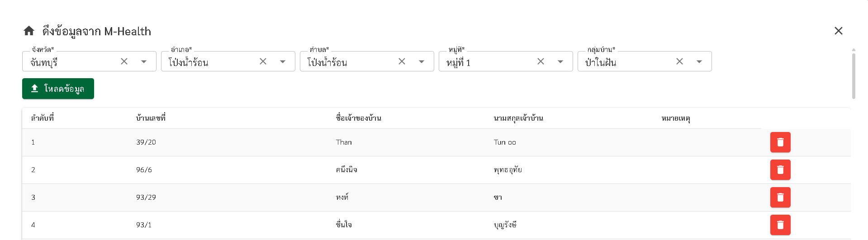
Task: Expand the จังหวัด dropdown arrow
Action: (x=144, y=61)
